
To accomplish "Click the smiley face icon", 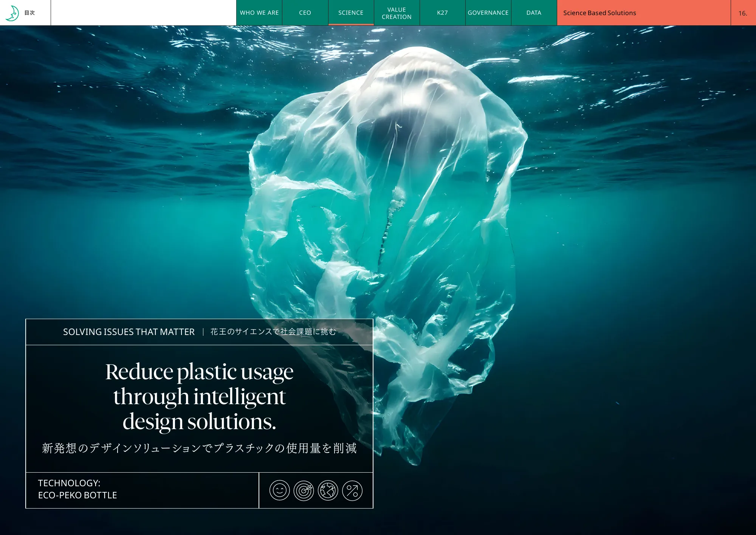I will 279,490.
